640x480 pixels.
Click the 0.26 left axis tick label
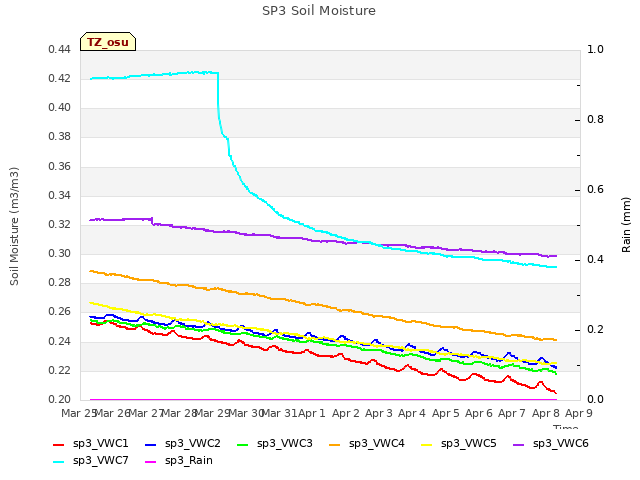[60, 312]
